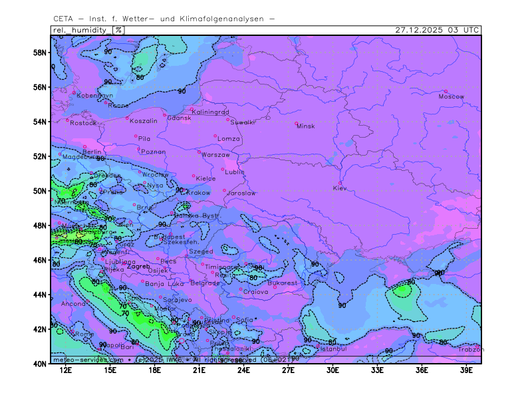Click the Lublin city marker
Screen dimensions: 532x399
(x=223, y=169)
